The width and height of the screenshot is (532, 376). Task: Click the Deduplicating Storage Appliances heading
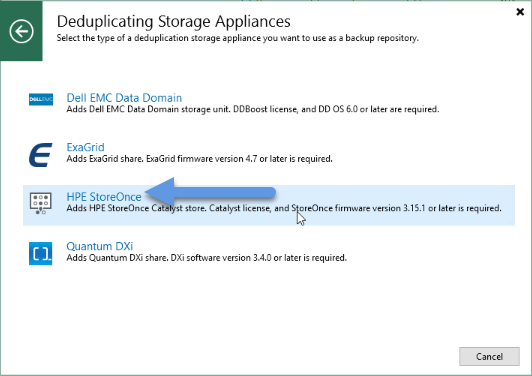173,21
